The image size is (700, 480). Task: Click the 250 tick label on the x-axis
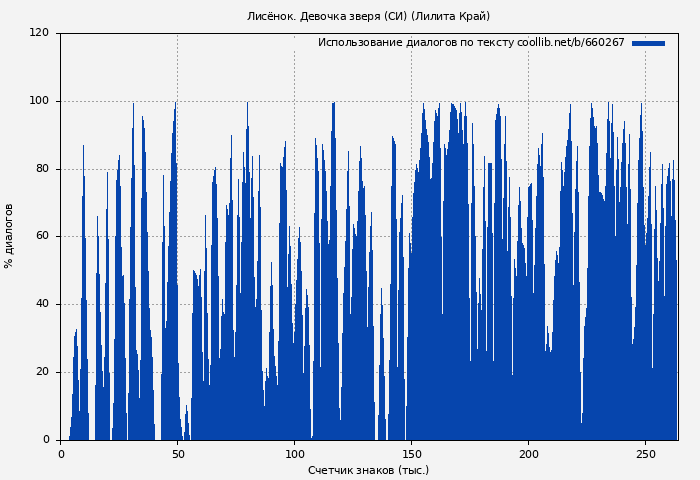(645, 454)
